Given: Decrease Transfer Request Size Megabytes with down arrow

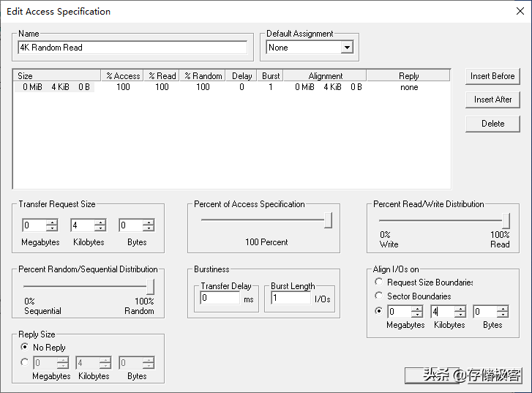Looking at the screenshot, I should point(52,228).
